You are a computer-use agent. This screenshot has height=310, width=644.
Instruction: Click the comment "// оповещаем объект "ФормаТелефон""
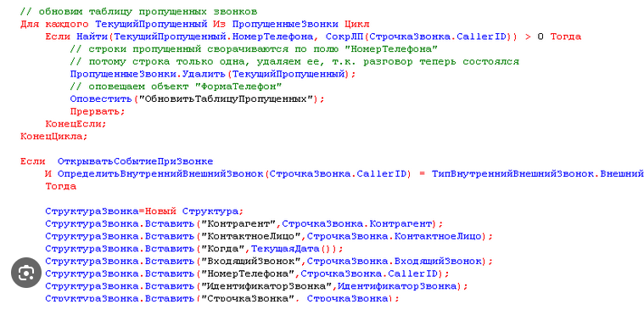pyautogui.click(x=176, y=87)
